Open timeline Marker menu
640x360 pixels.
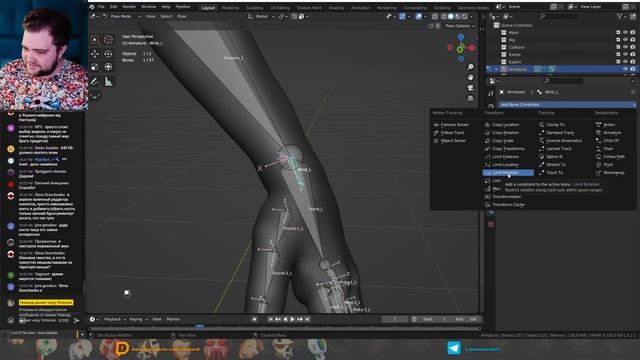173,319
